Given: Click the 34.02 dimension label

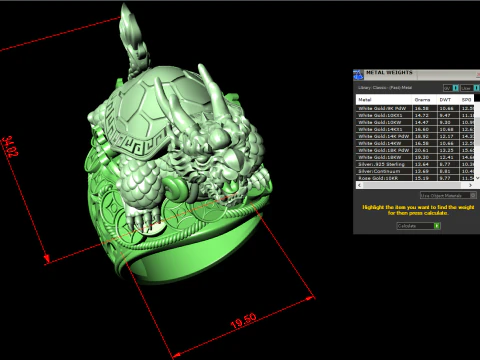Looking at the screenshot, I should (x=10, y=146).
